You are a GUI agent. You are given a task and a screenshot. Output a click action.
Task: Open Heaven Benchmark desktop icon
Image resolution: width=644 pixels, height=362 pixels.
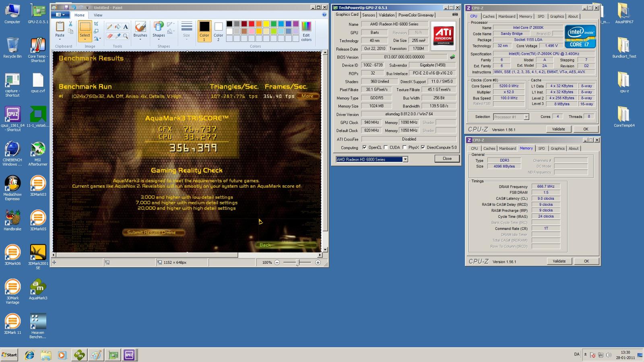tap(38, 326)
